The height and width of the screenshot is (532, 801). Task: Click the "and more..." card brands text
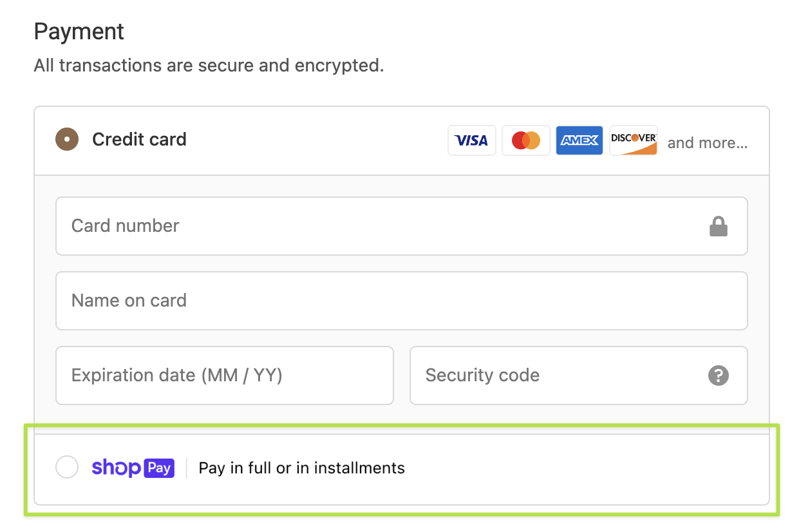coord(708,142)
